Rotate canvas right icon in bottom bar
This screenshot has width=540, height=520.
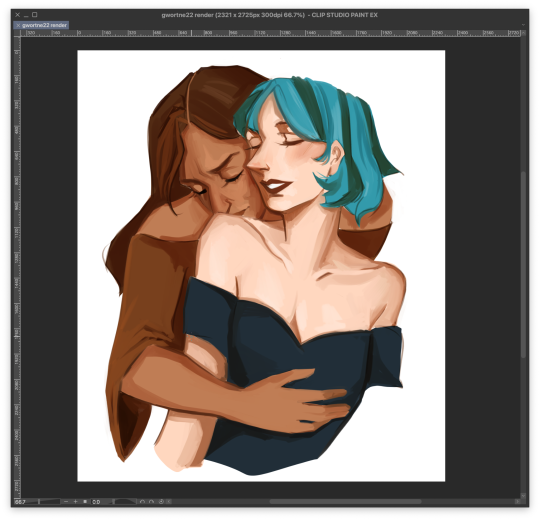point(151,502)
